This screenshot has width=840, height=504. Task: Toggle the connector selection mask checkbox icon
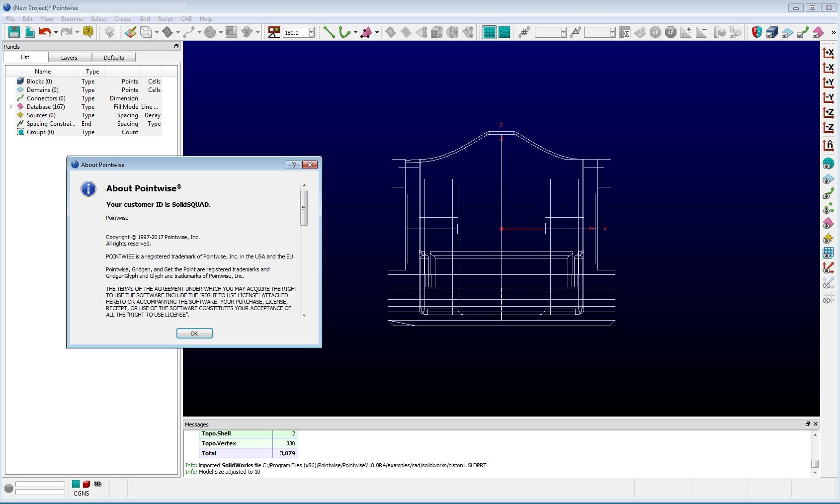pyautogui.click(x=803, y=32)
